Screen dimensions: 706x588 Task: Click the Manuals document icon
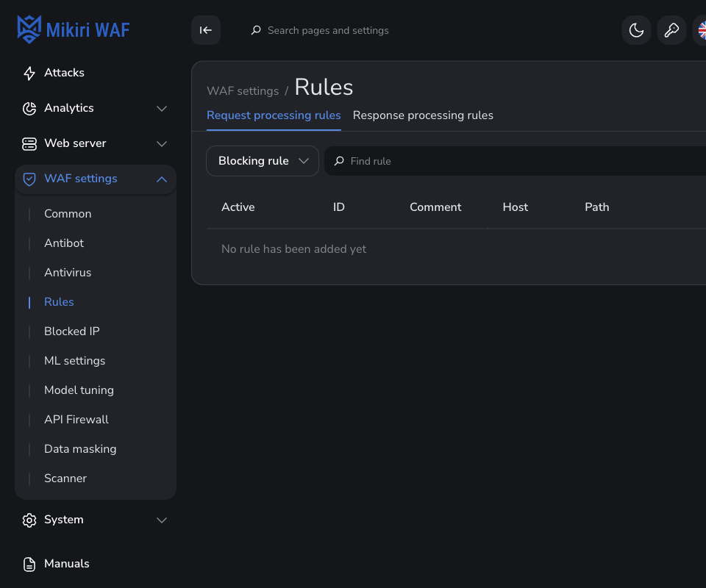tap(29, 564)
